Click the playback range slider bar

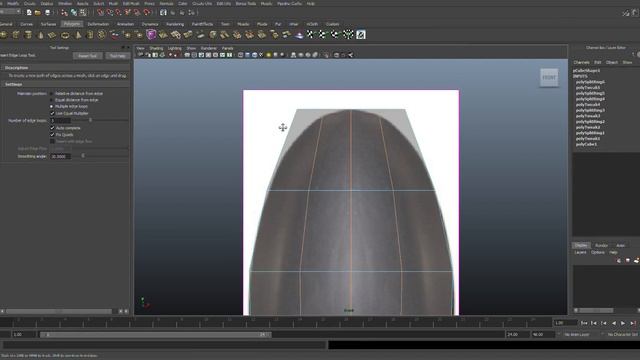tap(156, 335)
